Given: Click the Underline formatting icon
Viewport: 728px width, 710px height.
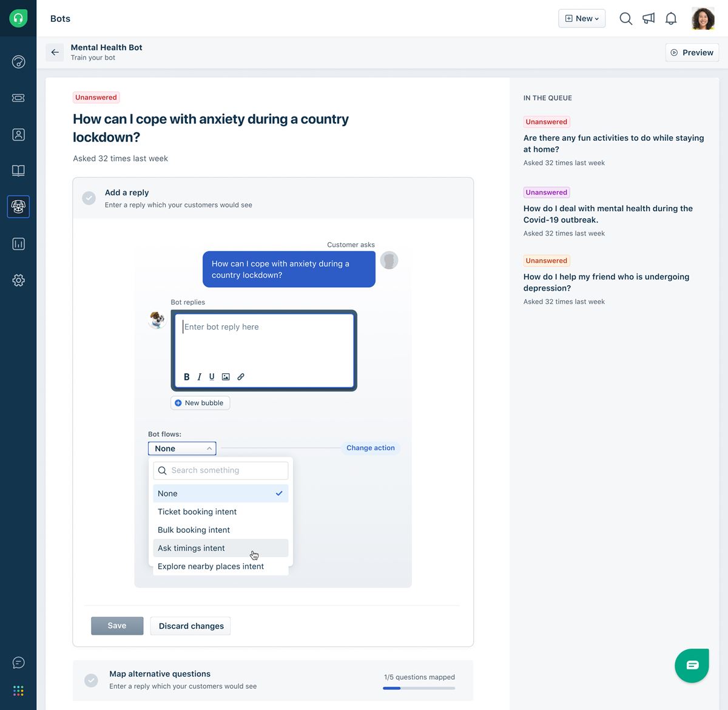Looking at the screenshot, I should pos(212,377).
